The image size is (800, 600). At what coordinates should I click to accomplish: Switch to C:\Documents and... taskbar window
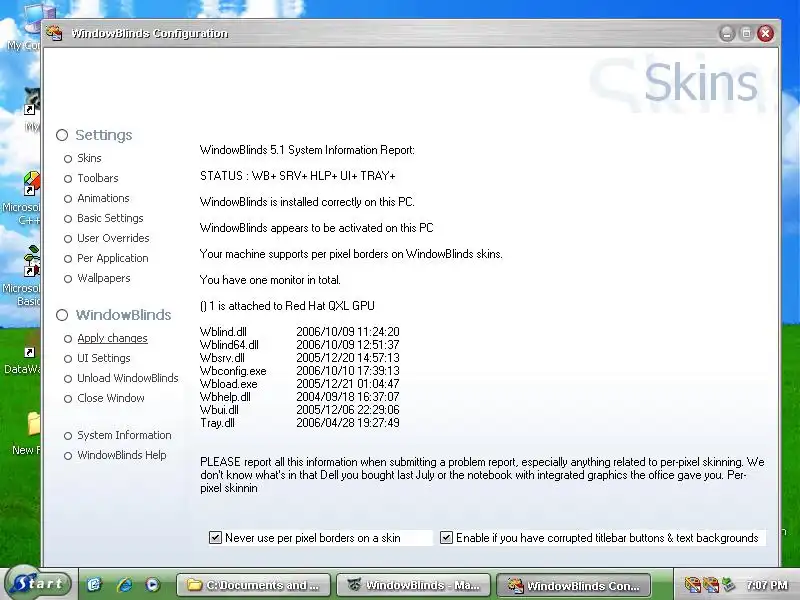point(254,585)
